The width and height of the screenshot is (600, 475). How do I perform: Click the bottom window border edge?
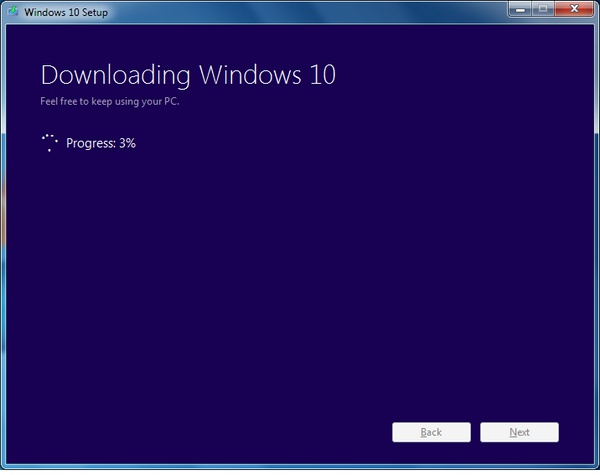tap(300, 467)
